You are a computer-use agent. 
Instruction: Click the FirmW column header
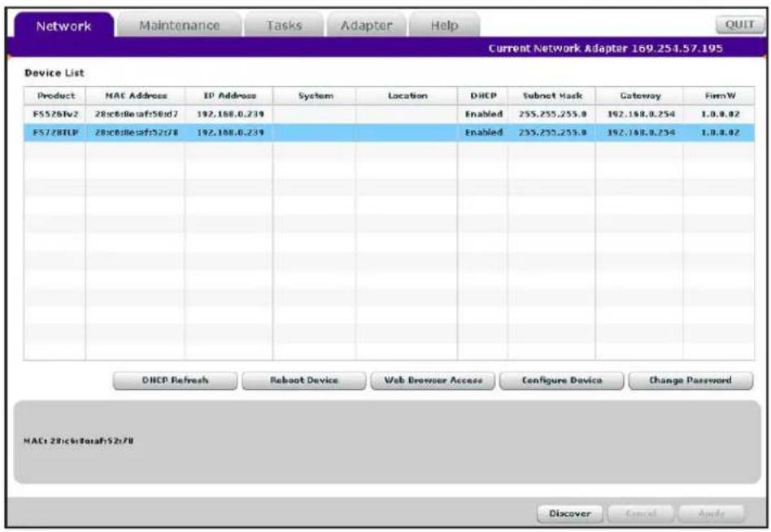click(720, 96)
